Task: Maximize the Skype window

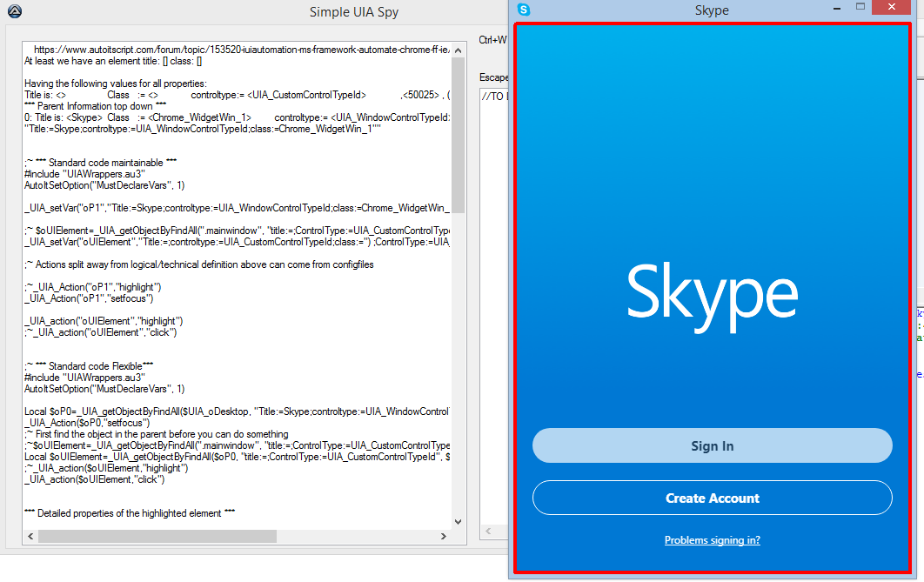Action: coord(860,7)
